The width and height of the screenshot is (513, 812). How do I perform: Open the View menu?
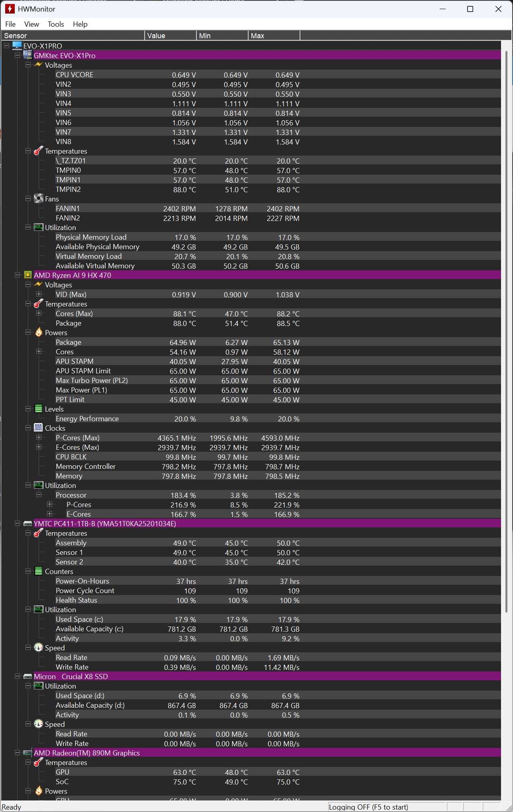coord(31,24)
